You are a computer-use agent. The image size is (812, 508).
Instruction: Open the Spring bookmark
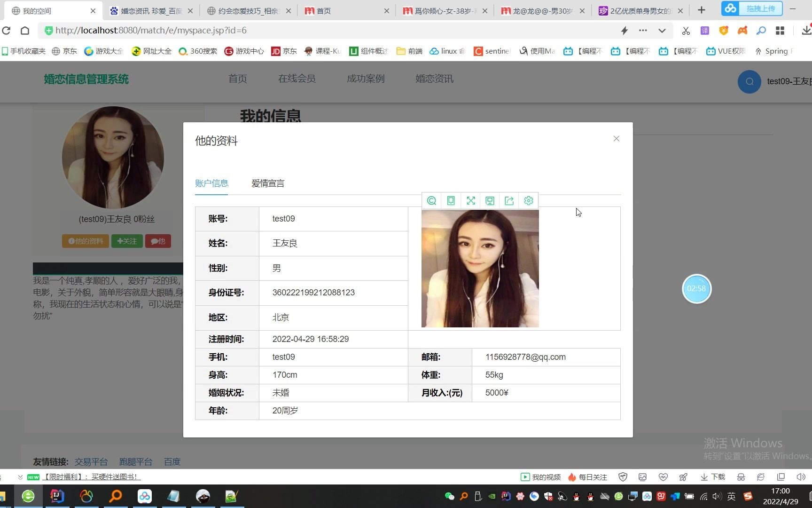pyautogui.click(x=773, y=51)
